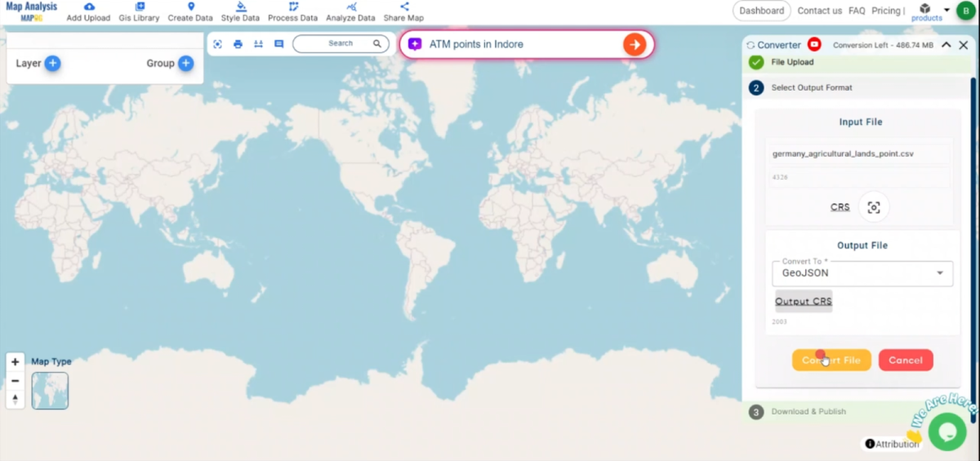Viewport: 980px width, 461px height.
Task: Focus the map Search field
Action: [341, 43]
